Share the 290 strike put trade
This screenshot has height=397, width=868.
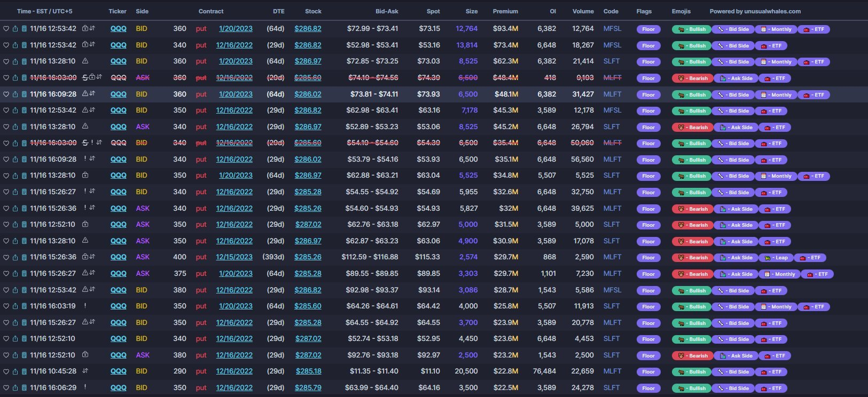coord(15,371)
